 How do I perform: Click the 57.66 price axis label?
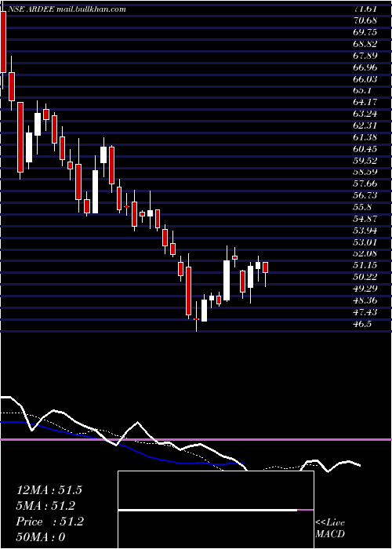point(365,184)
